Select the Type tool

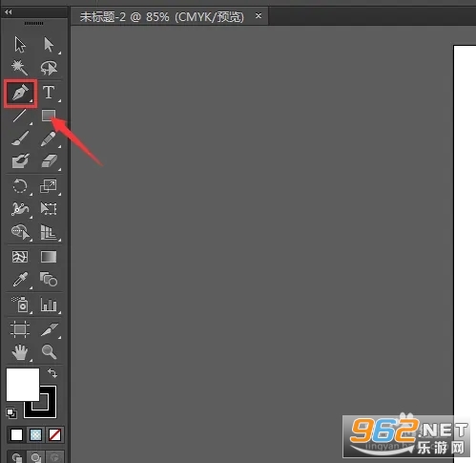pos(49,93)
